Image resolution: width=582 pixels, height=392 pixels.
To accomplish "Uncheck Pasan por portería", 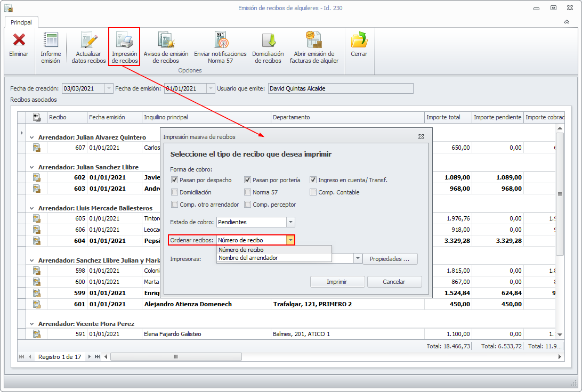I will tap(248, 180).
